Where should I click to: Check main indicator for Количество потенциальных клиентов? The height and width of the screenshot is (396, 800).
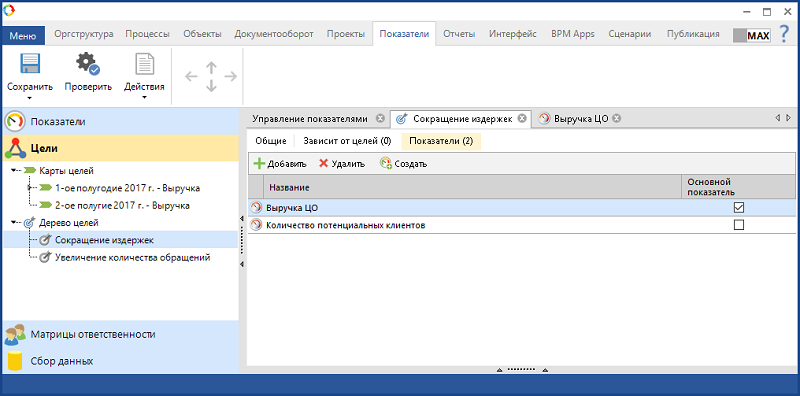point(738,225)
